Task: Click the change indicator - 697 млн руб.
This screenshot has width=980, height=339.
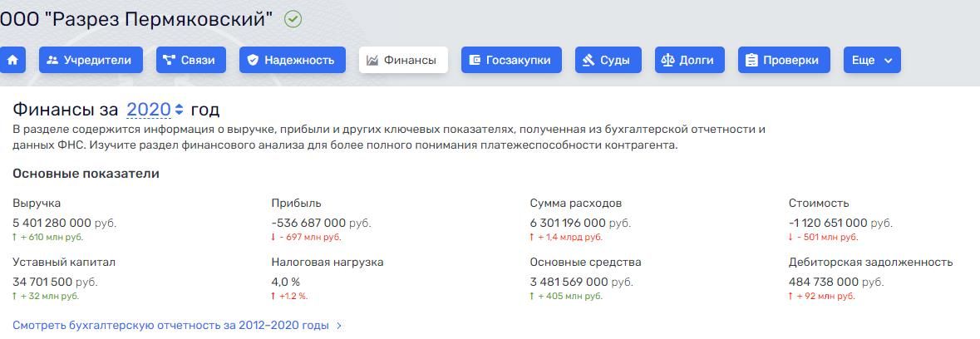Action: click(306, 238)
